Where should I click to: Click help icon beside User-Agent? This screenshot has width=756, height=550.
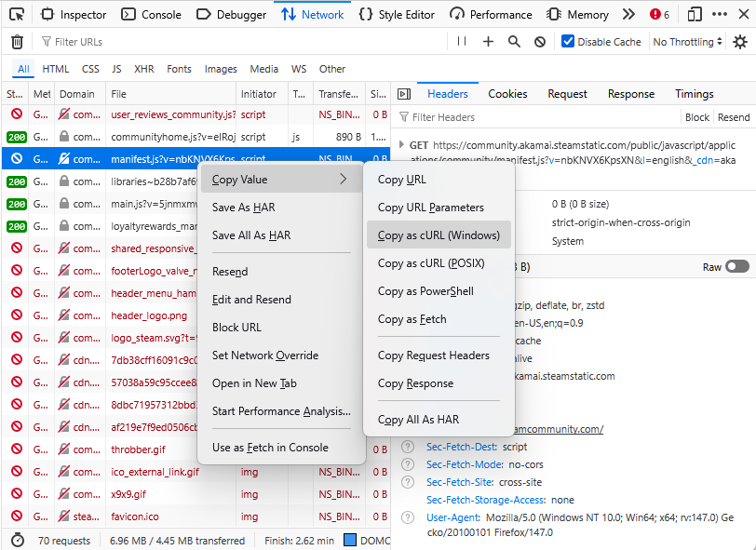[408, 517]
